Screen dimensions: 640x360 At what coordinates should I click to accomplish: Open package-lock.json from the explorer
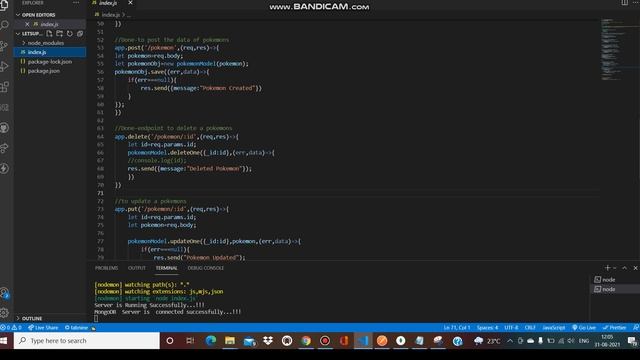click(x=50, y=62)
